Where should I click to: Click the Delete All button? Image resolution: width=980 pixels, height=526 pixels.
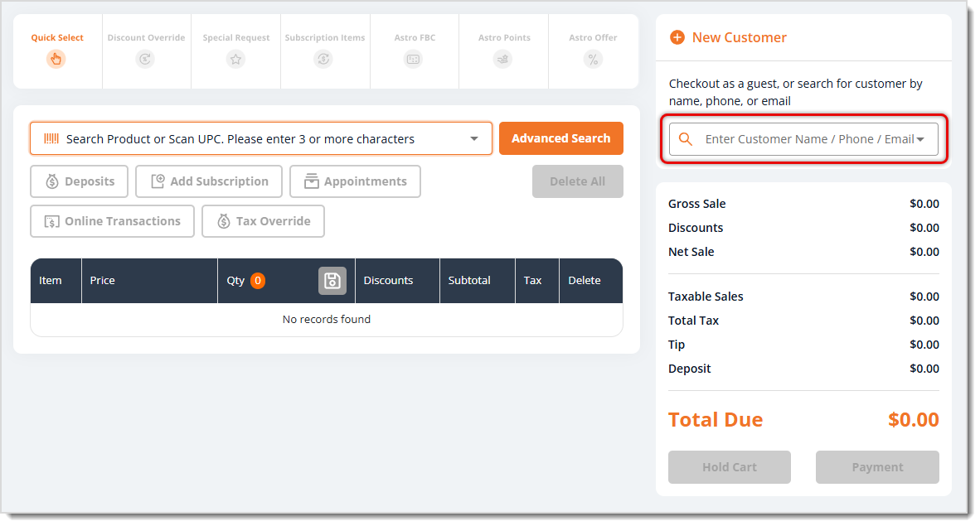pos(578,181)
